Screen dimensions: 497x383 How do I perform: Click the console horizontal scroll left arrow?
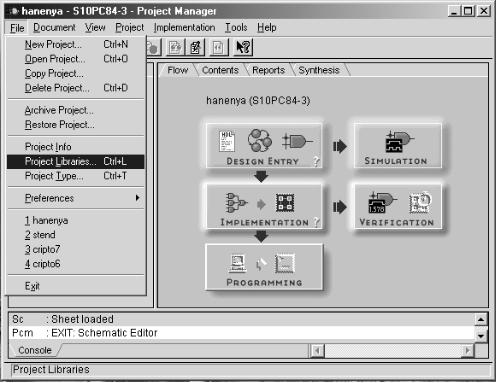point(317,351)
